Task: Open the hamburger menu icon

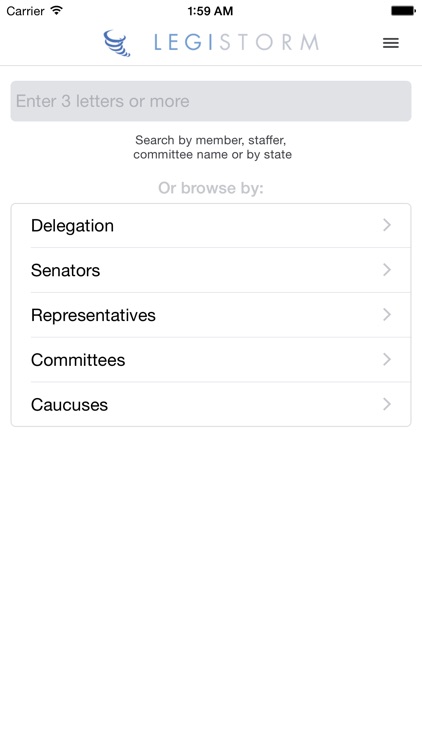Action: click(390, 43)
